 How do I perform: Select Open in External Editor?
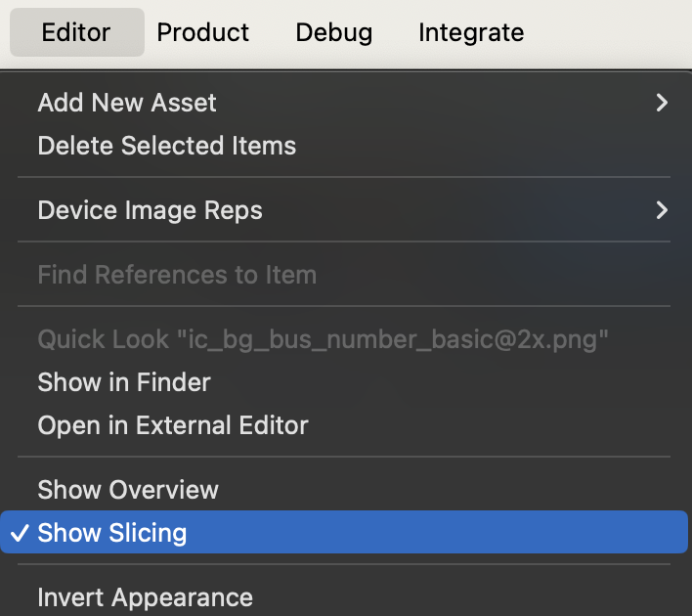click(x=173, y=425)
